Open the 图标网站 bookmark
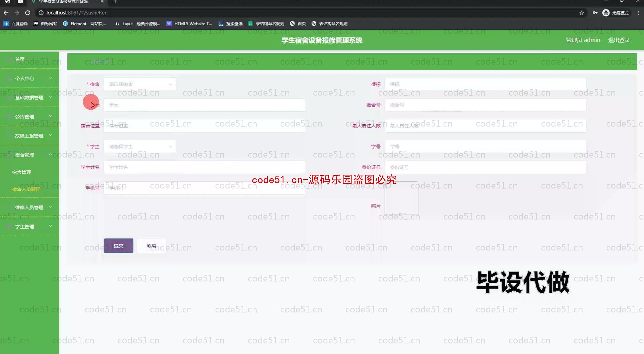Screen dimensions: 644x354 [46, 24]
